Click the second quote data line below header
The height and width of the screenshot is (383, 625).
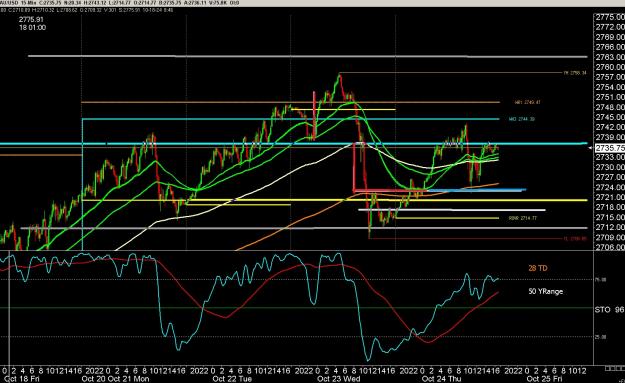click(86, 10)
